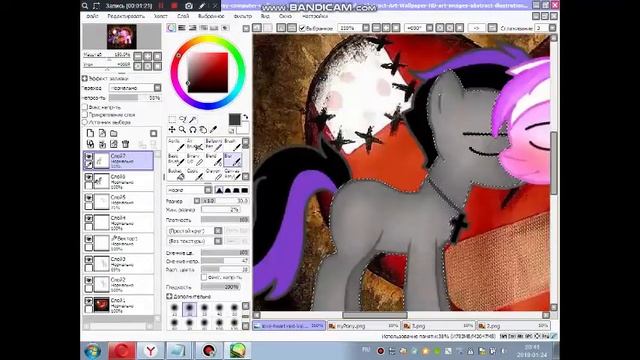Open the rotation angle dropdown

click(x=429, y=28)
